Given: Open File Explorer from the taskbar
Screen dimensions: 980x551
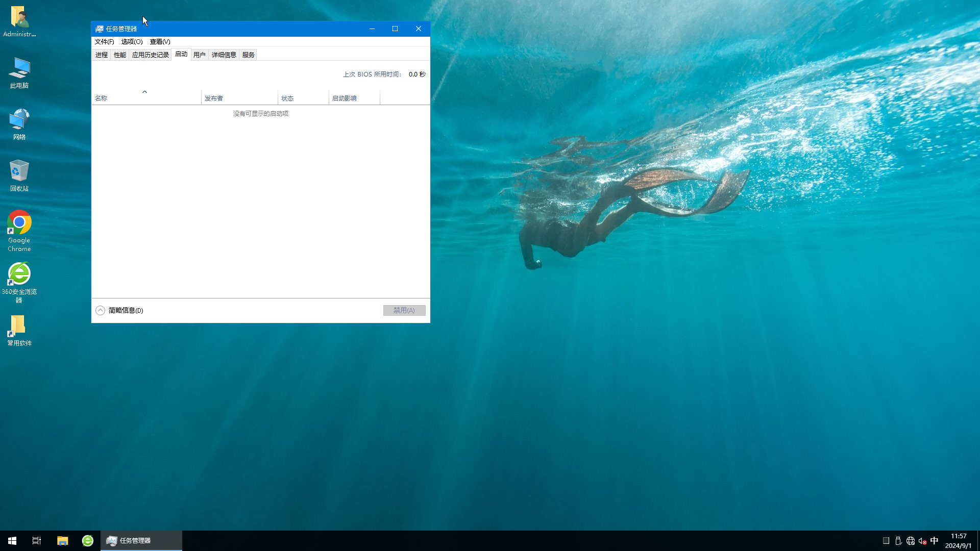Looking at the screenshot, I should click(x=62, y=541).
